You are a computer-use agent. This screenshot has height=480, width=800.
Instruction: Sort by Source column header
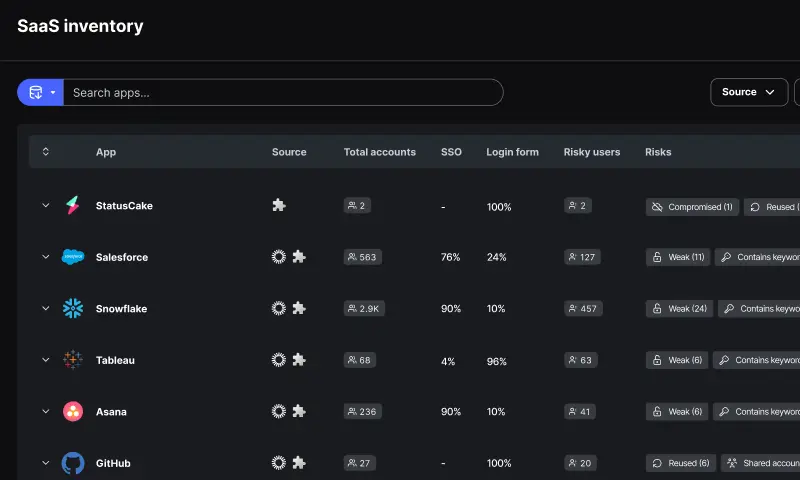click(289, 152)
